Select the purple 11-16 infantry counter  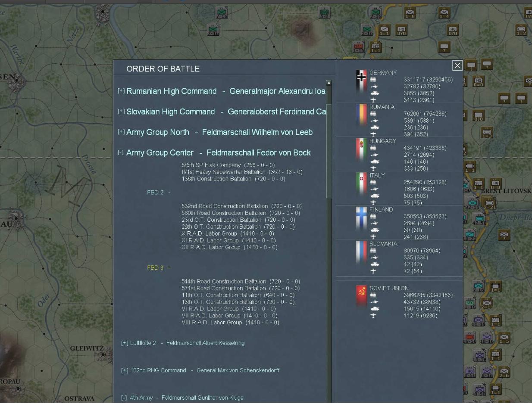pyautogui.click(x=479, y=321)
